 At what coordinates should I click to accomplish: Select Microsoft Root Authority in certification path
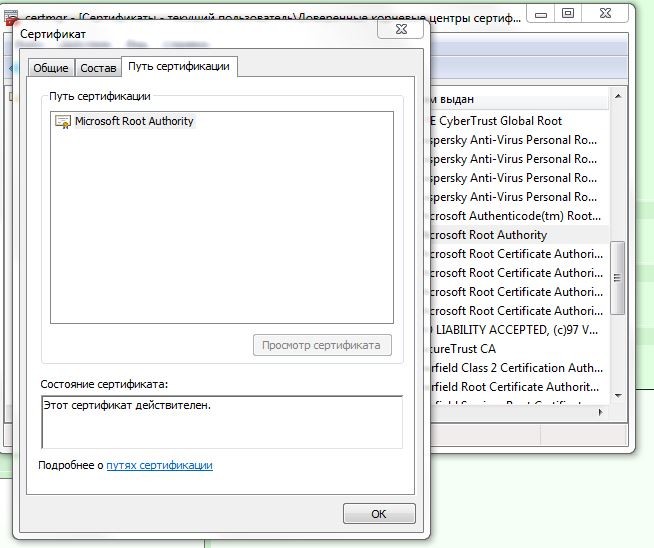134,121
